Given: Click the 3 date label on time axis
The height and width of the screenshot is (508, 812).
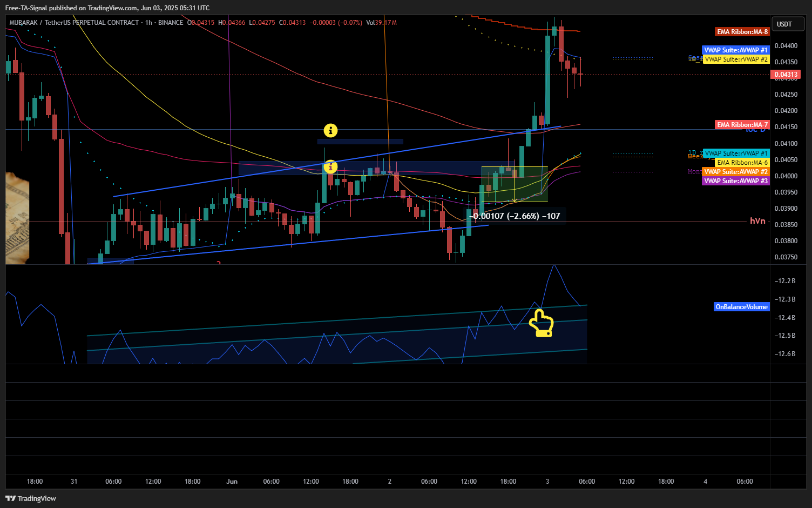Looking at the screenshot, I should coord(547,482).
